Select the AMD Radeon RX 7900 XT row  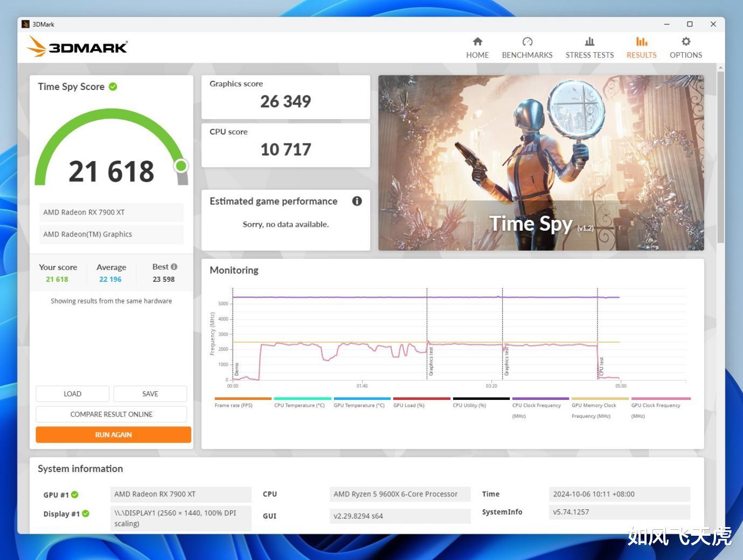pos(111,212)
